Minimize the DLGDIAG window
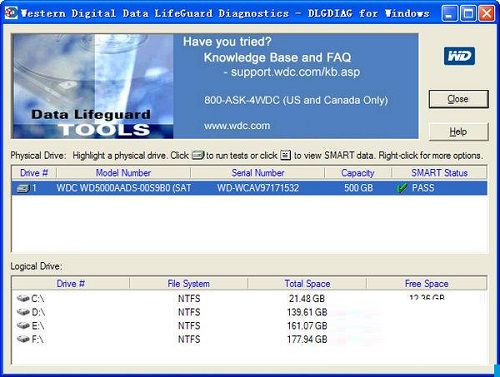This screenshot has height=377, width=500. (449, 14)
